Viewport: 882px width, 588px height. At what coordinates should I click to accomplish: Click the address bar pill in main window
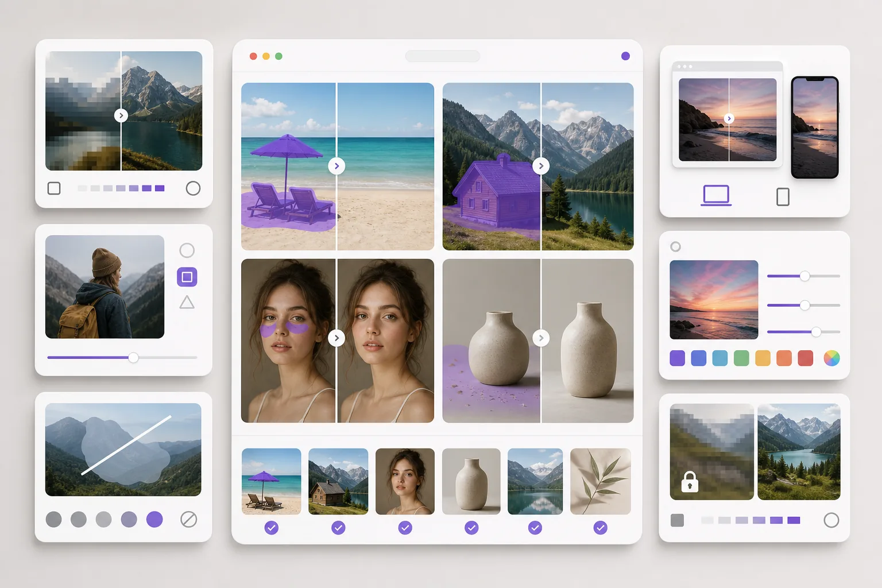pyautogui.click(x=442, y=56)
